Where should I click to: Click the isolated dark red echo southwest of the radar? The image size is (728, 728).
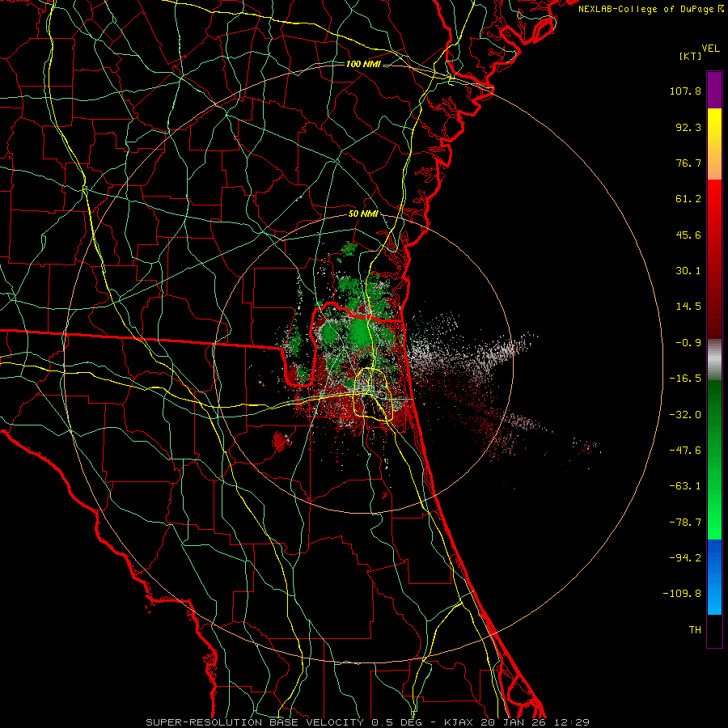tap(281, 441)
